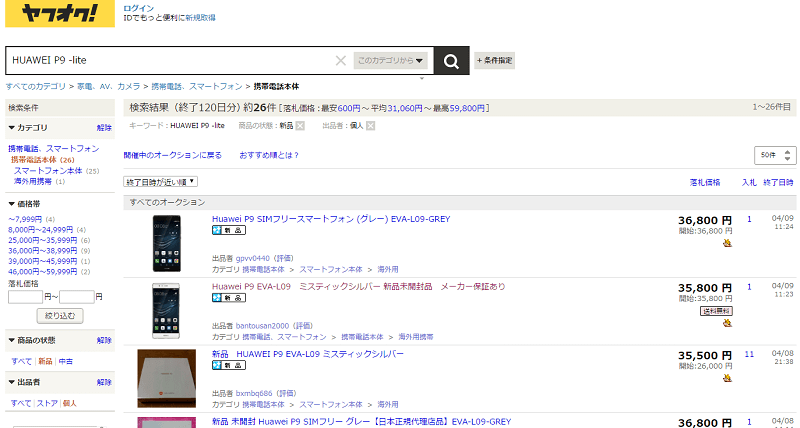
Task: Click the ログイン link
Action: [139, 8]
